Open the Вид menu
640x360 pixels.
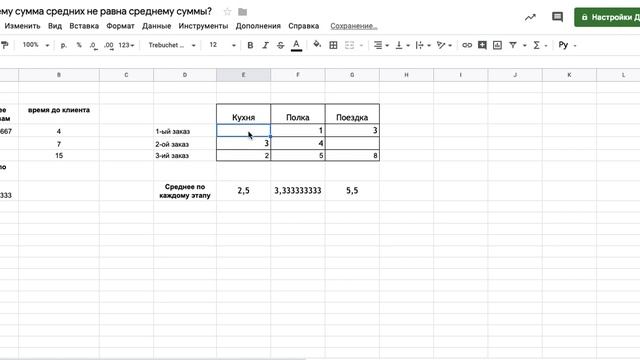click(x=55, y=26)
